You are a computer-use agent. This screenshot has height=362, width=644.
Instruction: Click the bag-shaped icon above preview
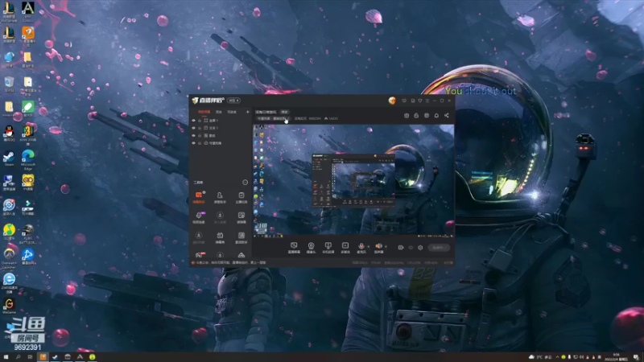(x=416, y=116)
